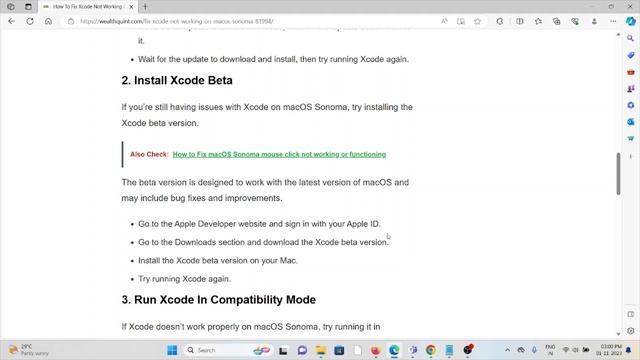640x360 pixels.
Task: Toggle the sidebar layout icon near the bottom
Action: tap(631, 314)
